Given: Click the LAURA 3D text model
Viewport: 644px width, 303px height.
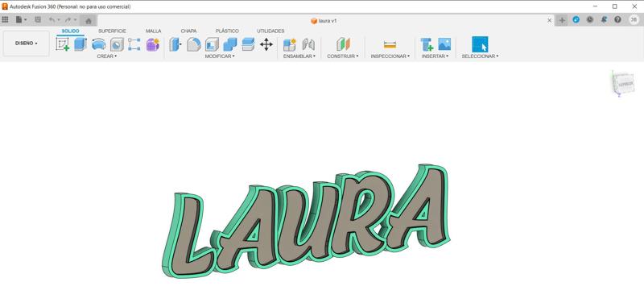Looking at the screenshot, I should 306,221.
